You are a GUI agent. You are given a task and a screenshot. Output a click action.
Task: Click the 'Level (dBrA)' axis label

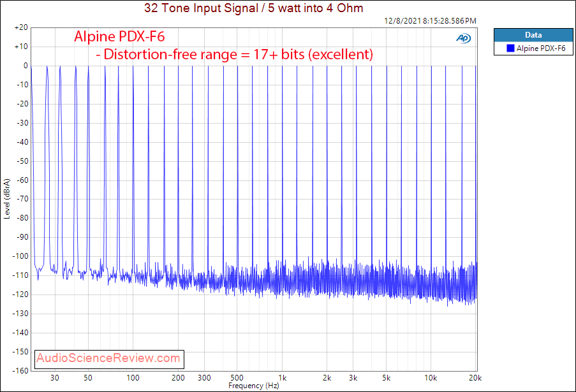click(x=7, y=199)
